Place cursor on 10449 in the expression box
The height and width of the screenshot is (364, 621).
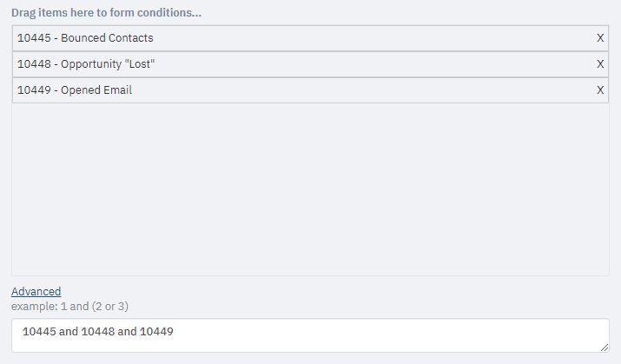tap(156, 332)
